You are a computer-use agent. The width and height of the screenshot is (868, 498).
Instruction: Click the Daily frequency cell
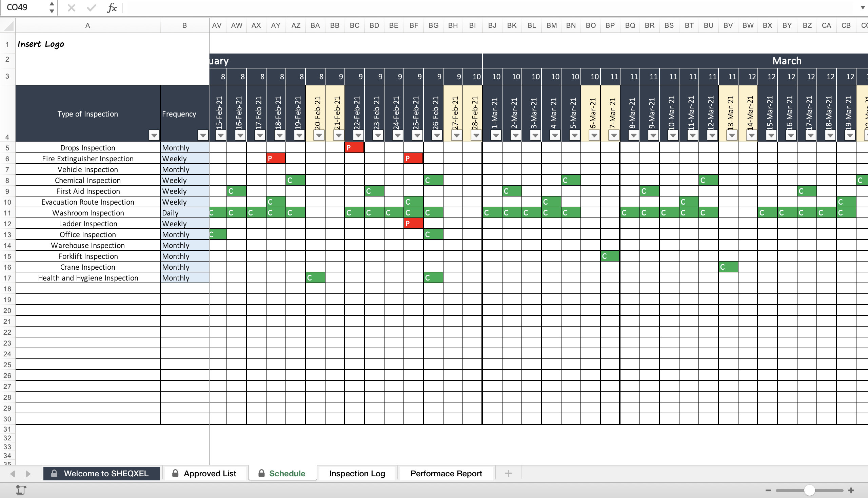point(184,213)
